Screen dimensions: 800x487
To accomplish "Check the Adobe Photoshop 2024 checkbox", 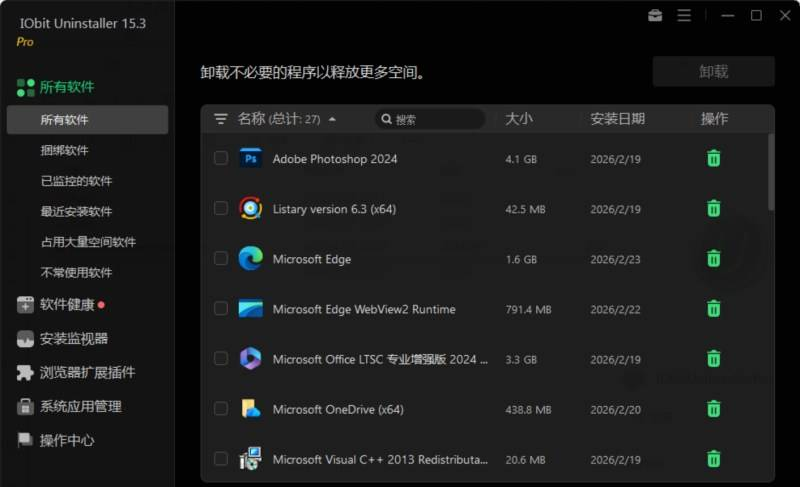I will click(x=221, y=158).
